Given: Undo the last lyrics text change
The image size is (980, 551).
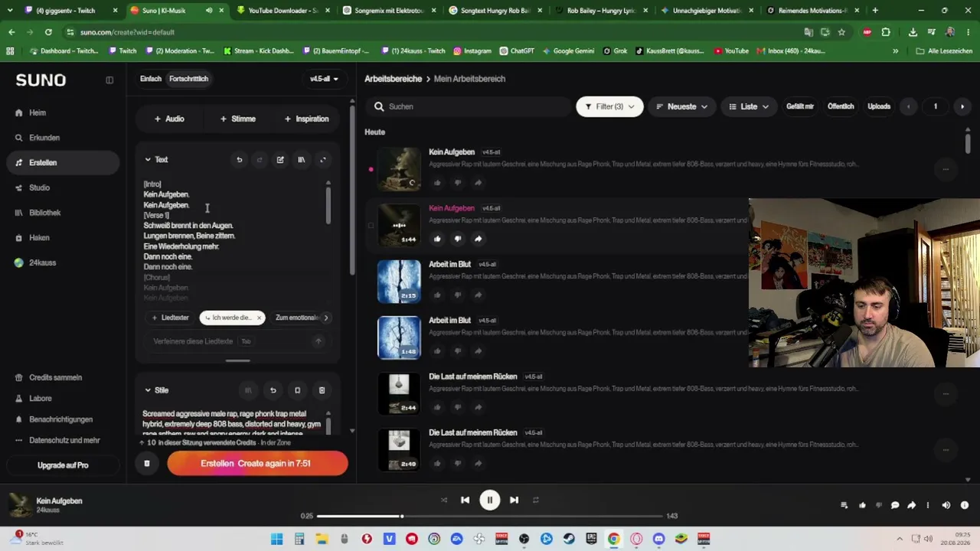Looking at the screenshot, I should (239, 160).
